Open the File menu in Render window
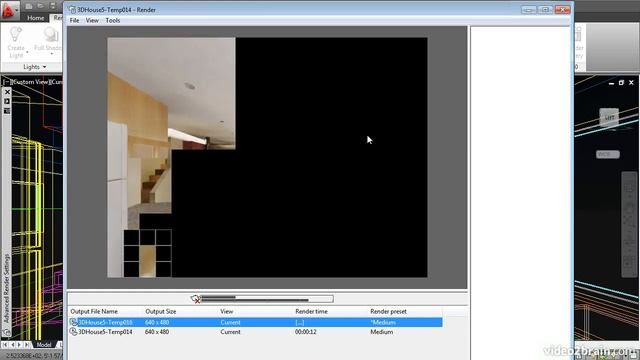640x360 pixels. pos(74,20)
